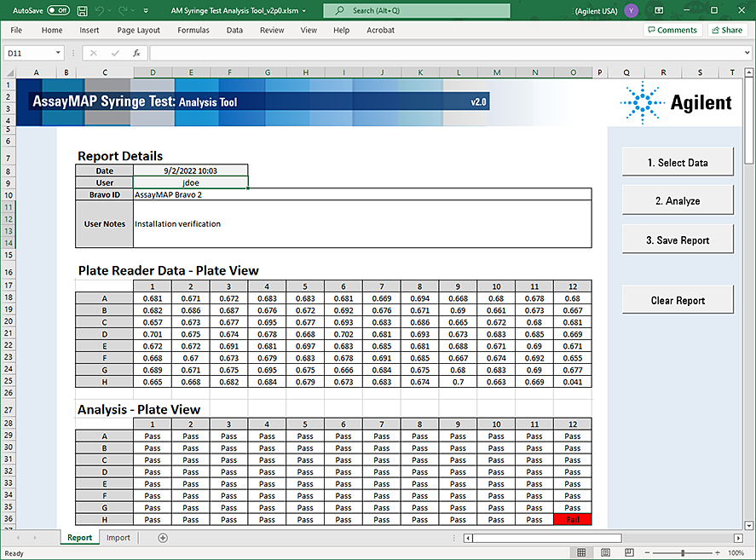Click the horizontal scrollbar right arrow
756x560 pixels.
point(738,538)
